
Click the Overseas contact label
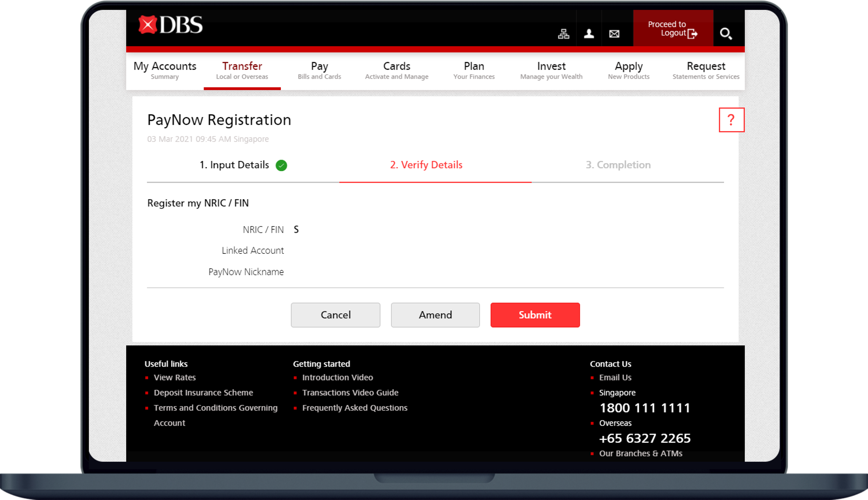click(615, 423)
